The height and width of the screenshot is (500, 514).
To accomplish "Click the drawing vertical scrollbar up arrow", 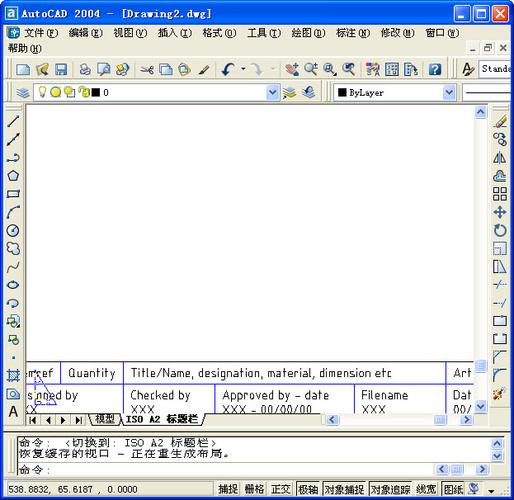I will (x=480, y=112).
